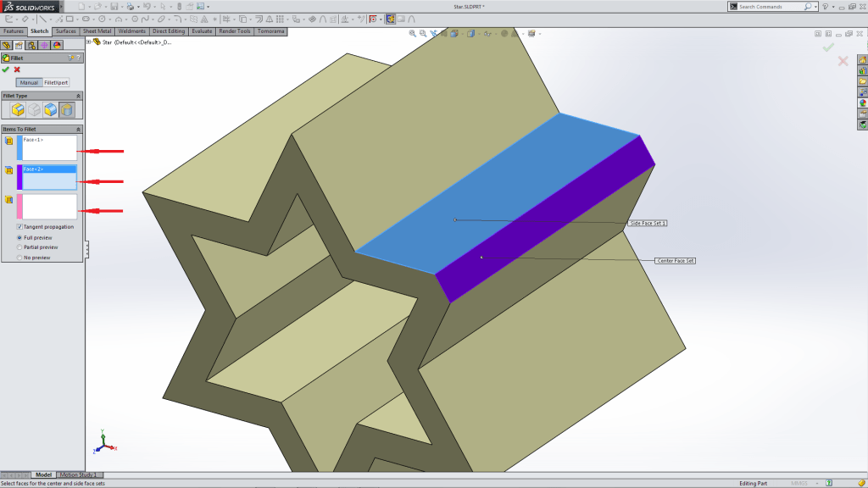
Task: Click the Zoom to Fit magnifier icon
Action: coord(413,34)
